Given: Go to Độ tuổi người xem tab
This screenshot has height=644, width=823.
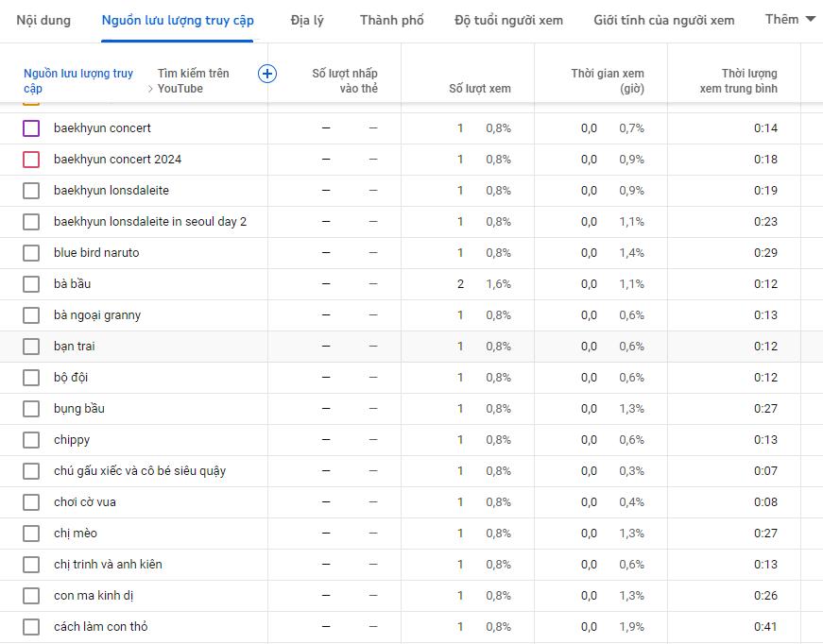Looking at the screenshot, I should (x=508, y=21).
